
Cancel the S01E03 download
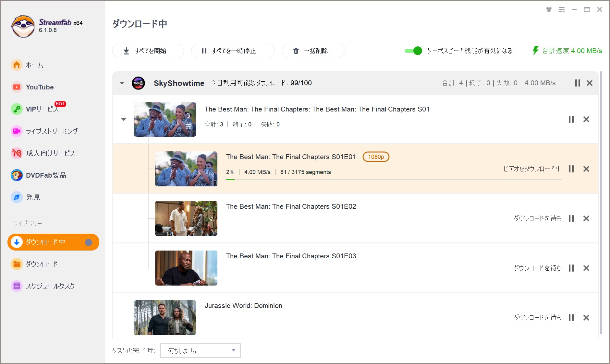[x=586, y=268]
